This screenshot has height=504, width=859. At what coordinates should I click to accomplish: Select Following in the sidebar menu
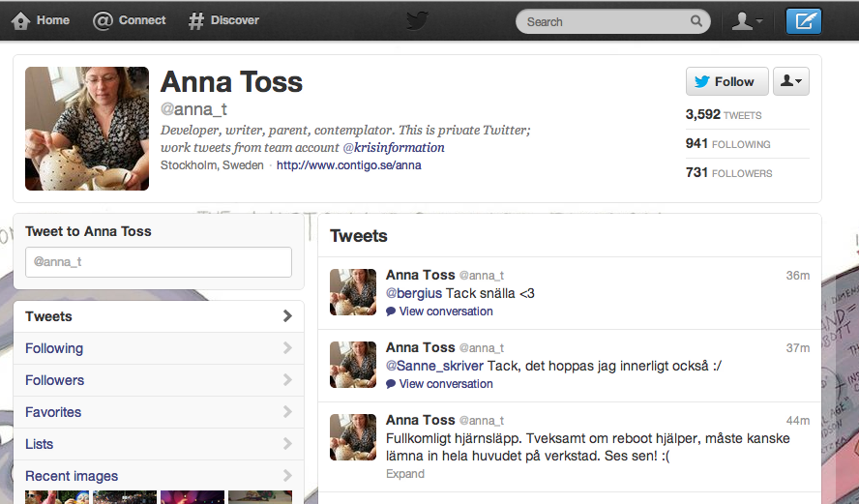pos(159,348)
